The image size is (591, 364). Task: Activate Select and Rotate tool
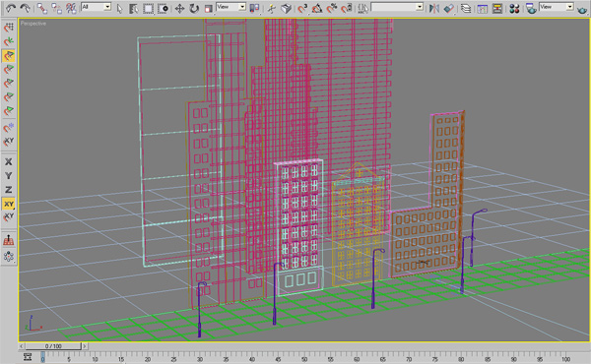(x=194, y=8)
